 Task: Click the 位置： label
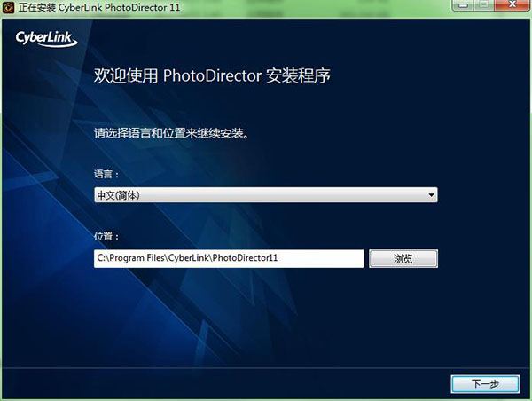[x=106, y=236]
